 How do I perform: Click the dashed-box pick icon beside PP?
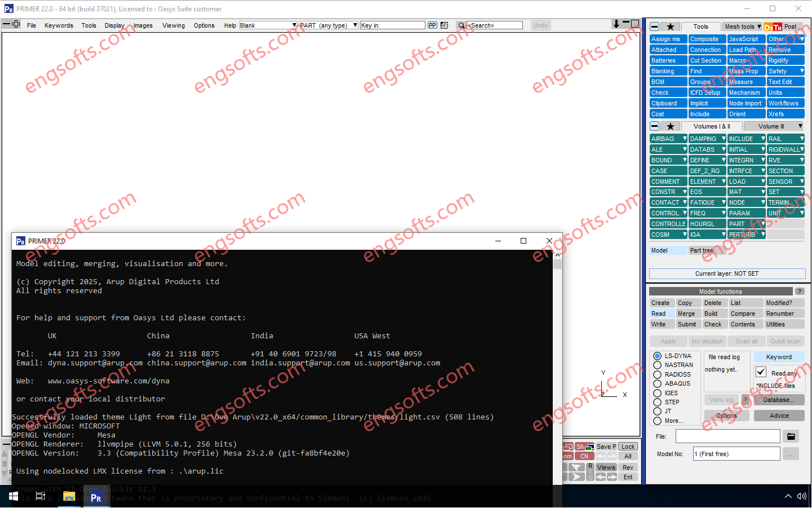(x=444, y=25)
